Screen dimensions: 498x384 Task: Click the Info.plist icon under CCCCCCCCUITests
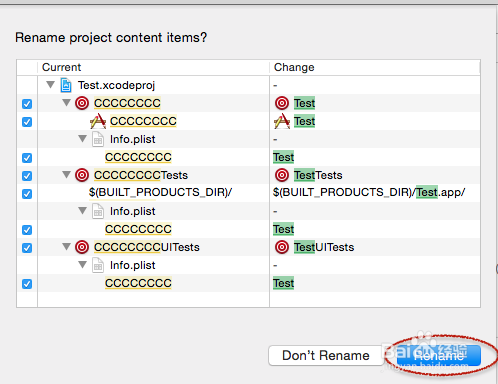[98, 266]
